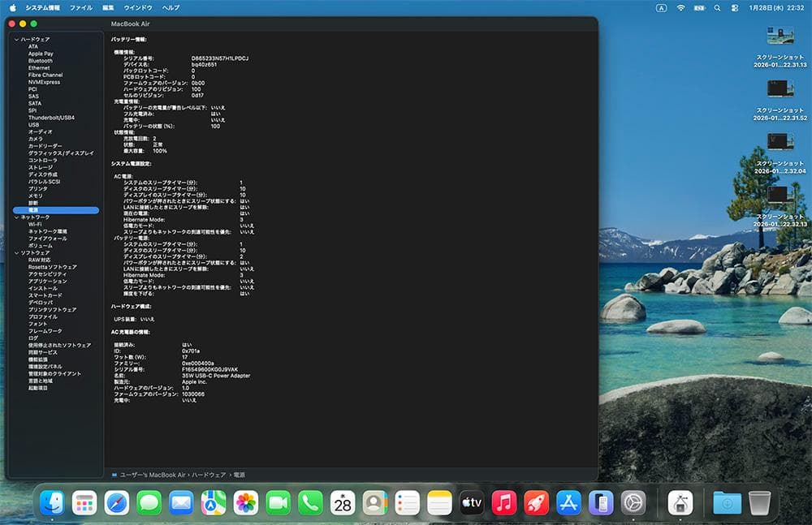The width and height of the screenshot is (812, 525).
Task: Click the battery status icon
Action: tap(699, 7)
